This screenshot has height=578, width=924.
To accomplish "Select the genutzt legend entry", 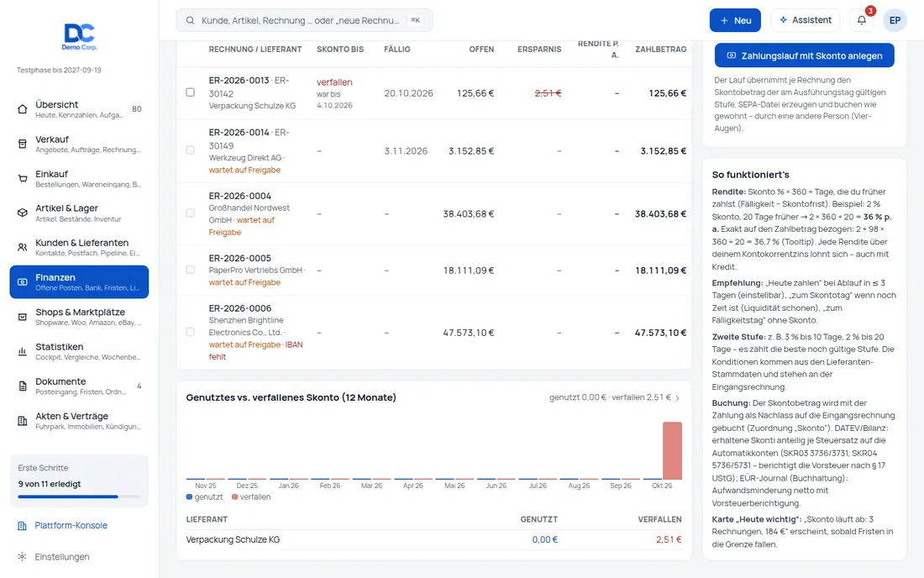I will [204, 497].
